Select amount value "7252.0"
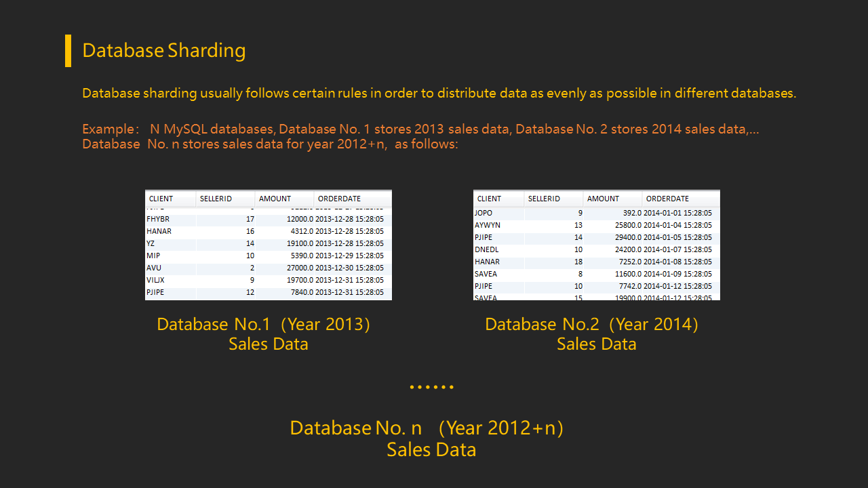 pos(629,262)
